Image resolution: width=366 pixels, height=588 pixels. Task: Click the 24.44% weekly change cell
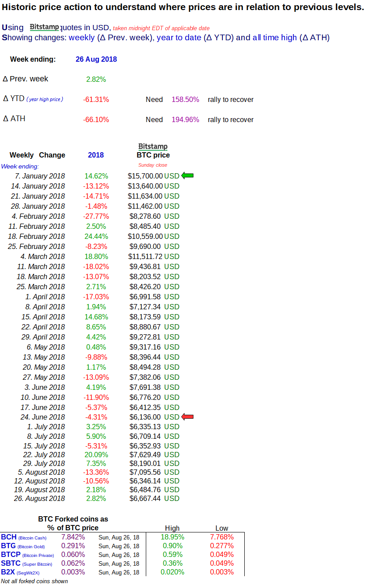pyautogui.click(x=96, y=236)
